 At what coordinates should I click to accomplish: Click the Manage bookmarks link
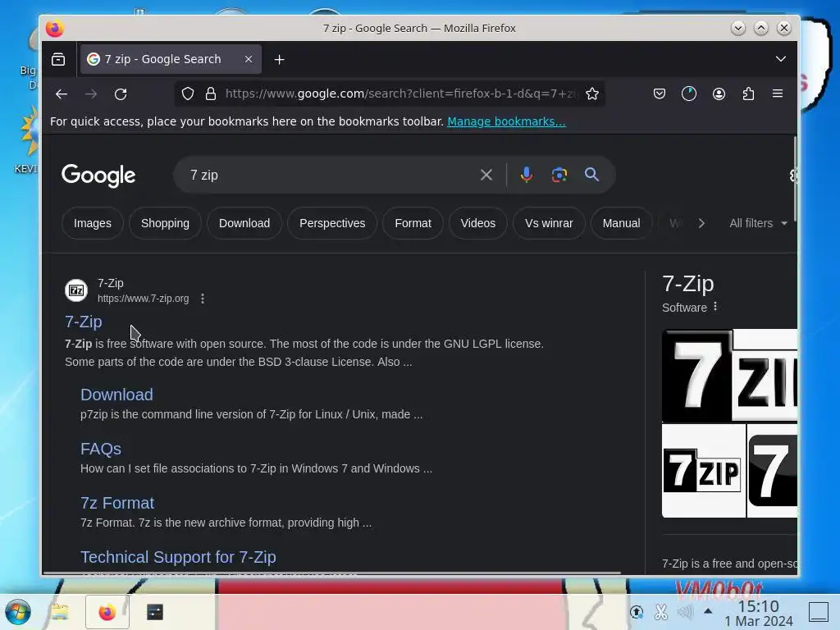(x=506, y=121)
